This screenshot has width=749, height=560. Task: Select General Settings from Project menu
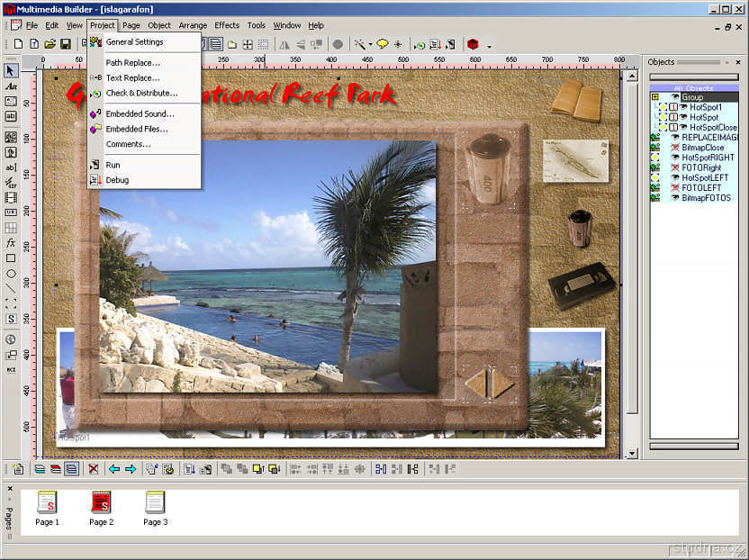pos(134,42)
